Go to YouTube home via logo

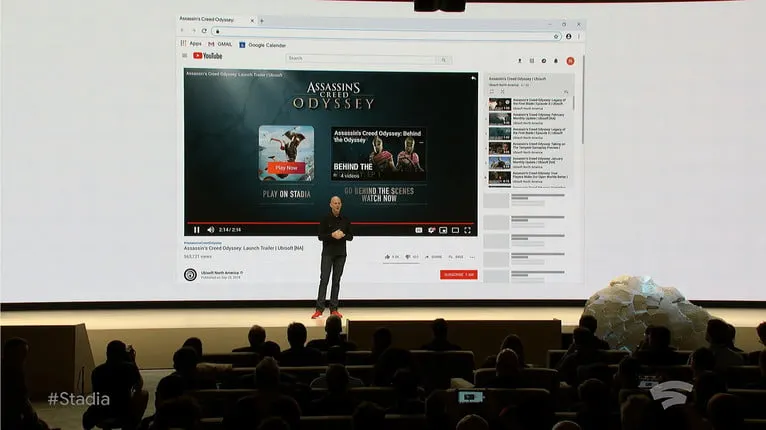tap(208, 56)
